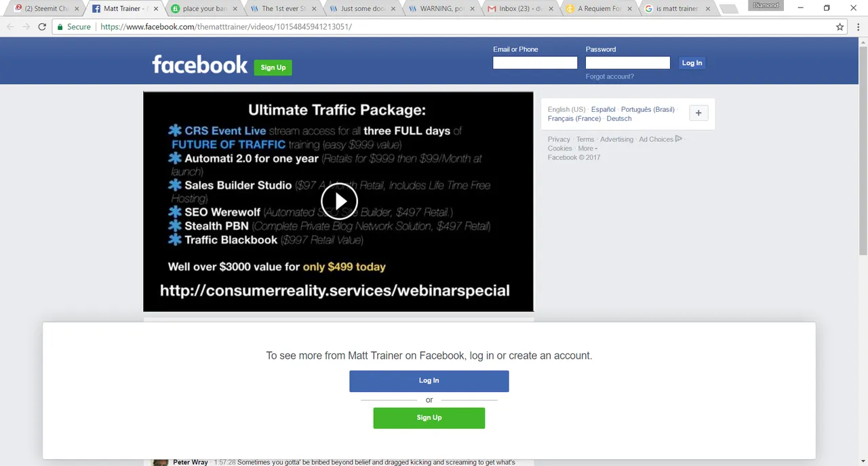Add a language with the plus button
This screenshot has height=466, width=868.
point(698,113)
